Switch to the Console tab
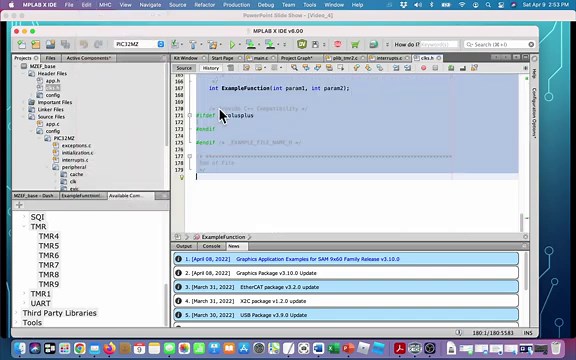 pos(211,246)
